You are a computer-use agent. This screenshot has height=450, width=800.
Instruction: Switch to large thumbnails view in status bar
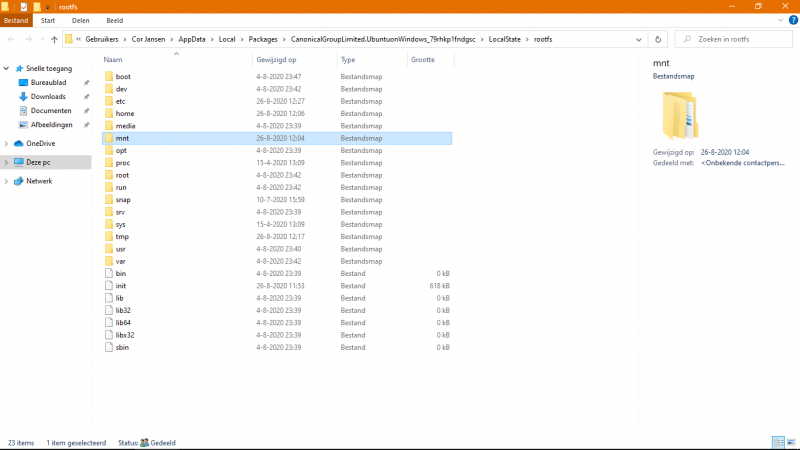[x=791, y=442]
